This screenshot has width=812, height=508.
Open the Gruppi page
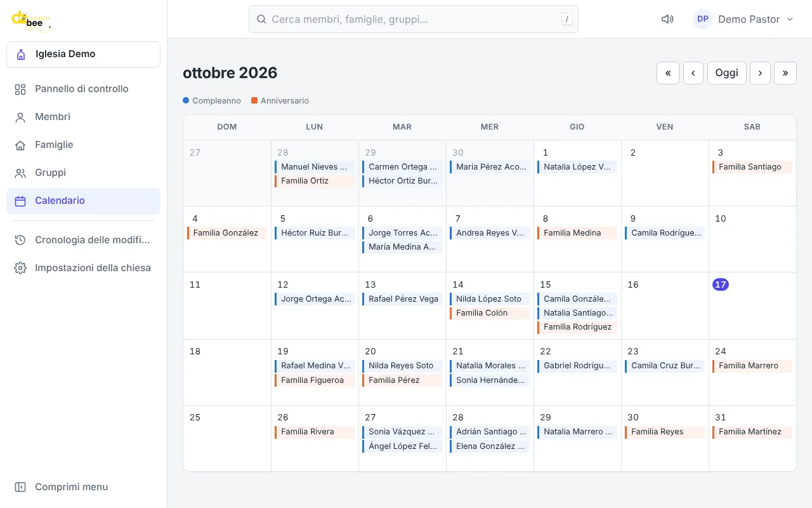tap(83, 173)
